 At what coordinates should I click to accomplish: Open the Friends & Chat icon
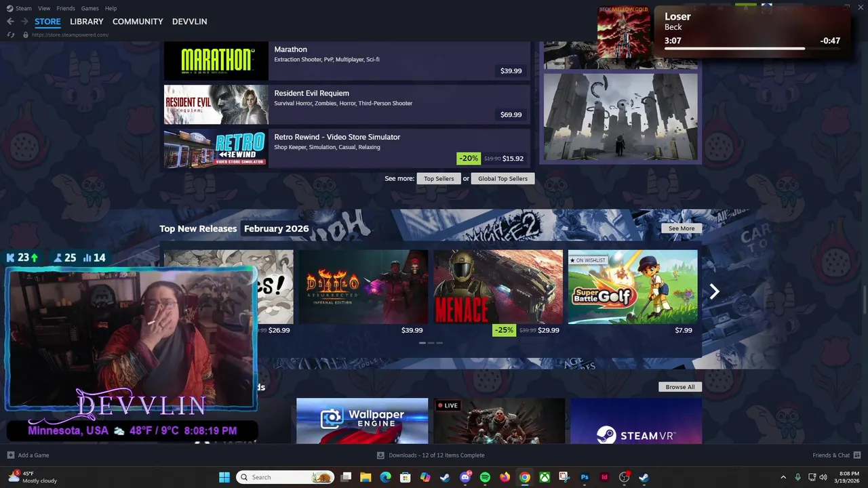pos(856,455)
